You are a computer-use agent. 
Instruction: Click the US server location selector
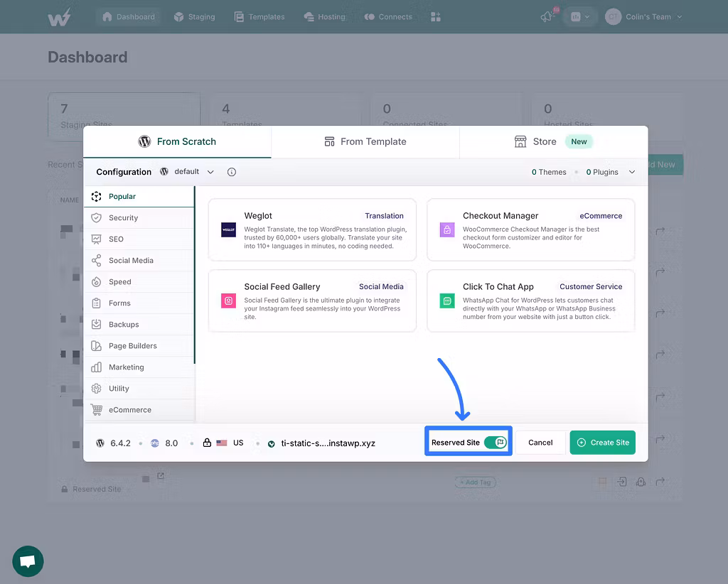pyautogui.click(x=230, y=443)
